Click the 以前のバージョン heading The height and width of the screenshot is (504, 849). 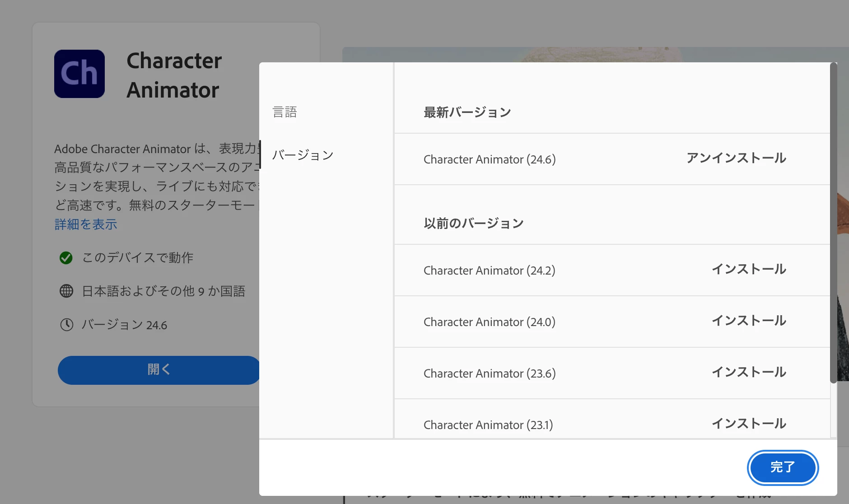[474, 224]
